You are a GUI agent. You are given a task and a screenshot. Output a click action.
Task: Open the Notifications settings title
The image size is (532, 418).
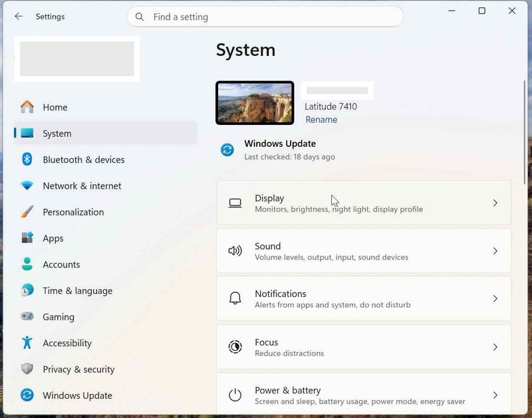click(x=281, y=294)
